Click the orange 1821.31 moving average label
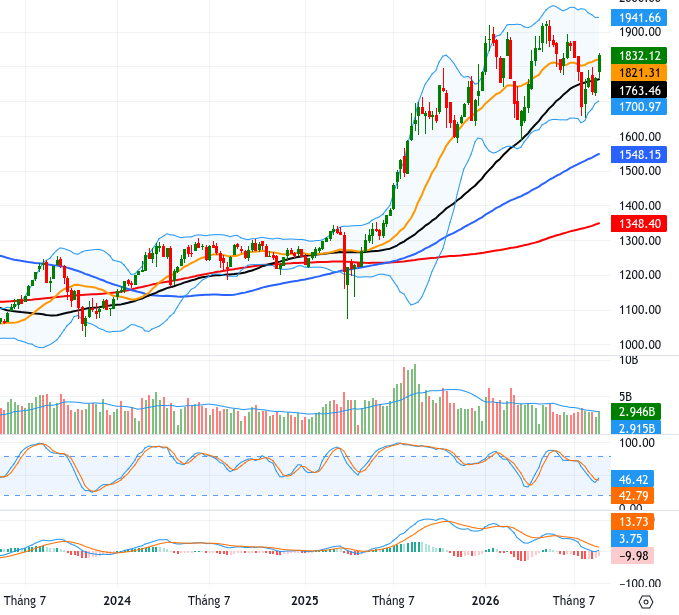This screenshot has width=679, height=615. pos(639,73)
